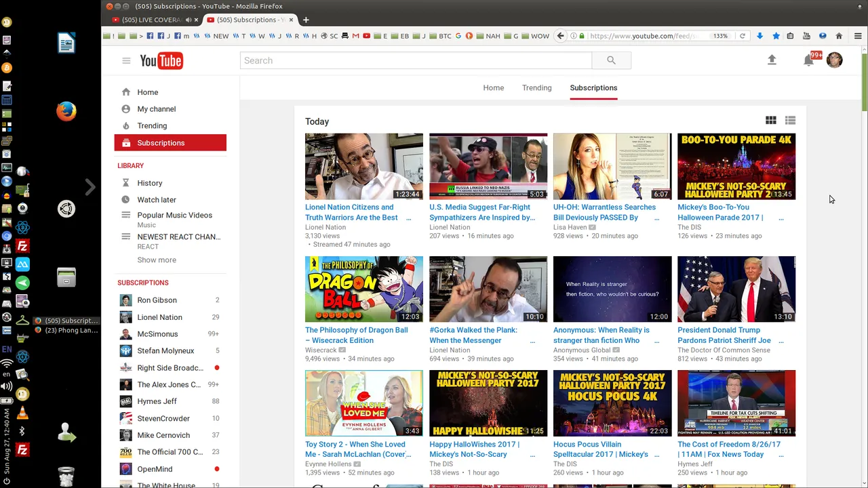Switch to the Home tab above the feed

pos(493,87)
